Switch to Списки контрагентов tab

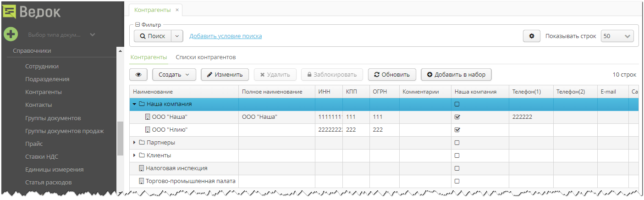(206, 57)
